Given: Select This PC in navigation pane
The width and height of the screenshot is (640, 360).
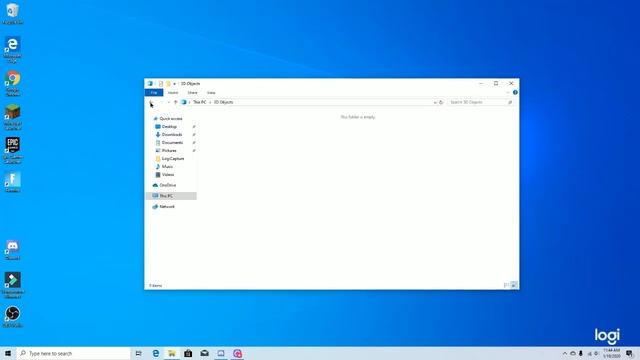Looking at the screenshot, I should pos(171,196).
